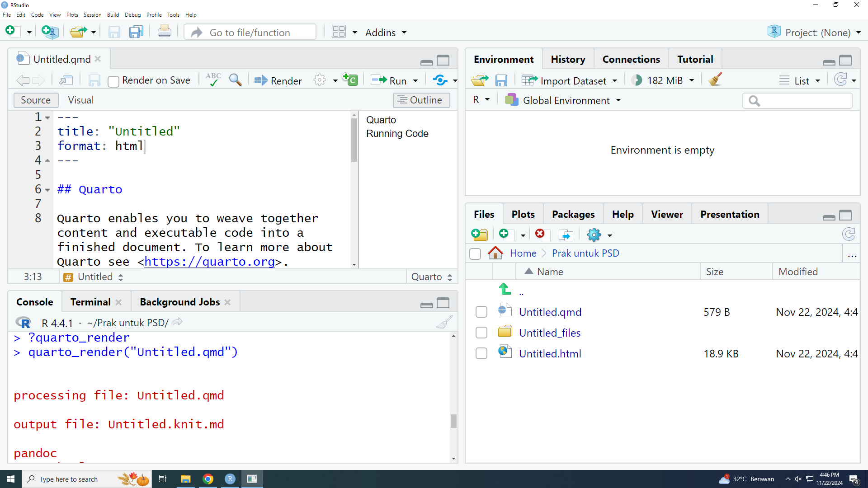Click the spell check ABC icon
The height and width of the screenshot is (488, 868).
[x=213, y=80]
